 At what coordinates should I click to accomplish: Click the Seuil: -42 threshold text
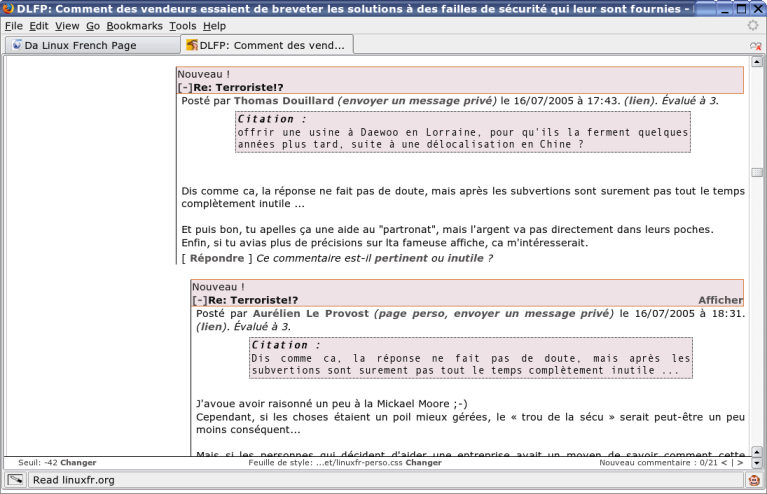pyautogui.click(x=38, y=463)
